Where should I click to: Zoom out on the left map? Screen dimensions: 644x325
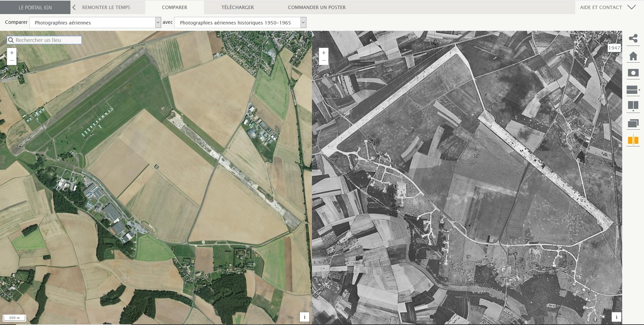[x=12, y=61]
